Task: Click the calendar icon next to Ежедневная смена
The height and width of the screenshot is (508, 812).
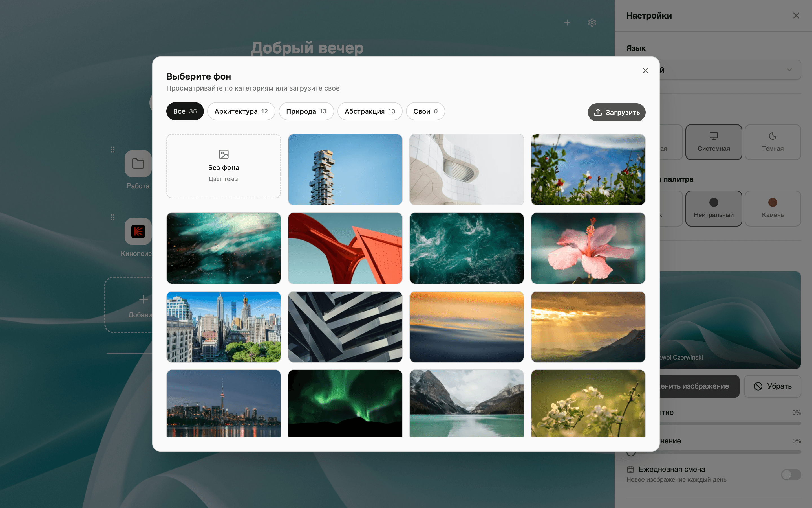Action: [x=630, y=469]
